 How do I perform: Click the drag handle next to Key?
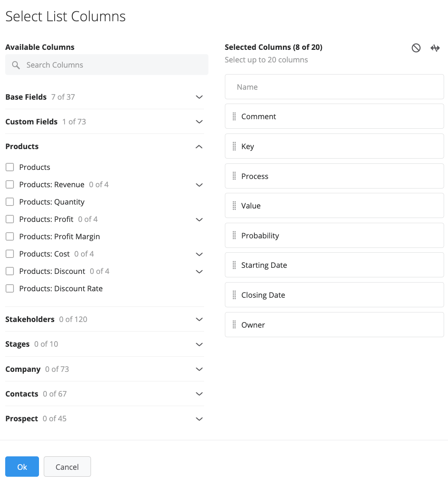(x=234, y=146)
